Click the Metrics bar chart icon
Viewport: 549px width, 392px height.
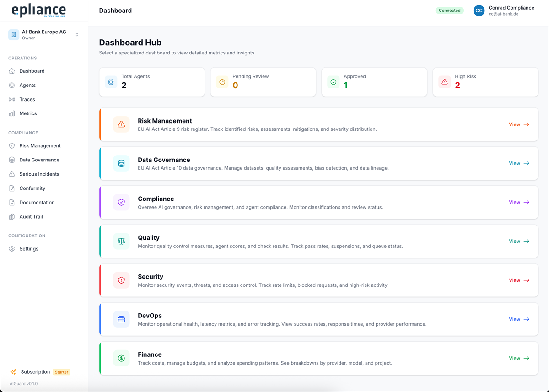point(12,113)
